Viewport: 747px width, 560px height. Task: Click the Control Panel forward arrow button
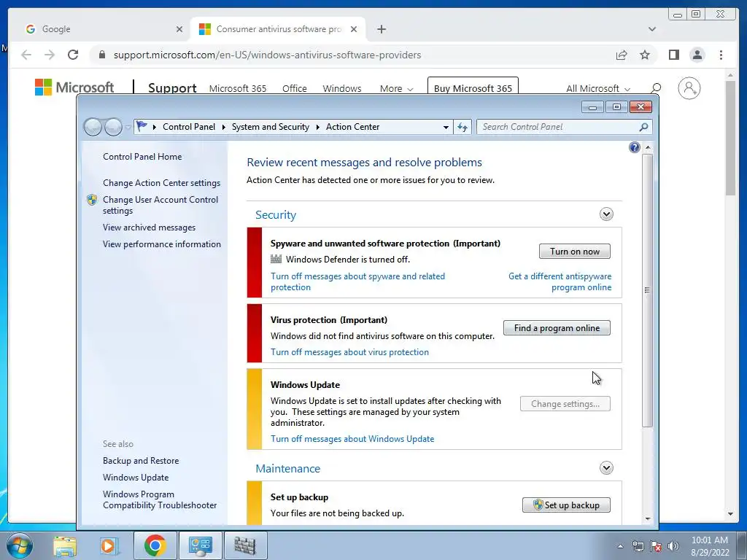point(113,127)
